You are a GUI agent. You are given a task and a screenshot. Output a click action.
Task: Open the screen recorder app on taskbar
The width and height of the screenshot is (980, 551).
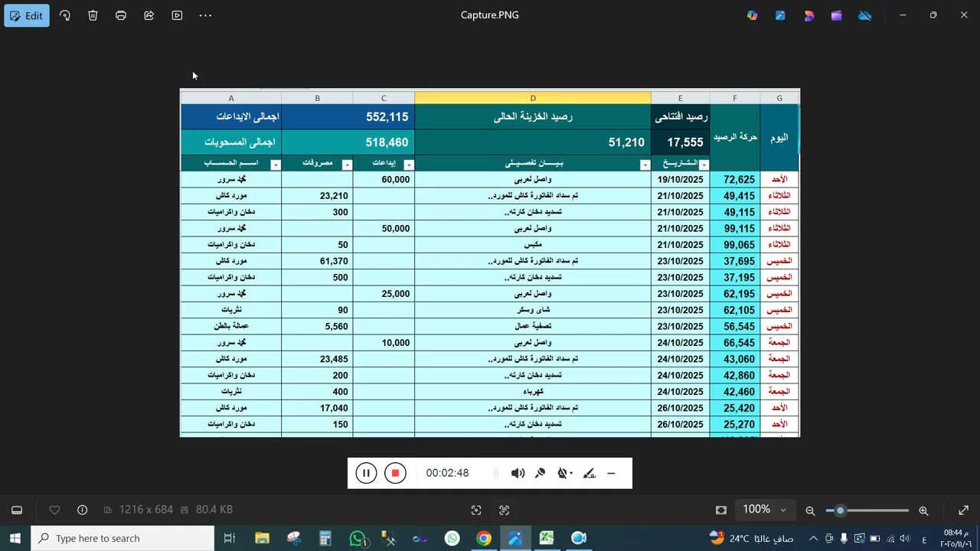tap(578, 538)
